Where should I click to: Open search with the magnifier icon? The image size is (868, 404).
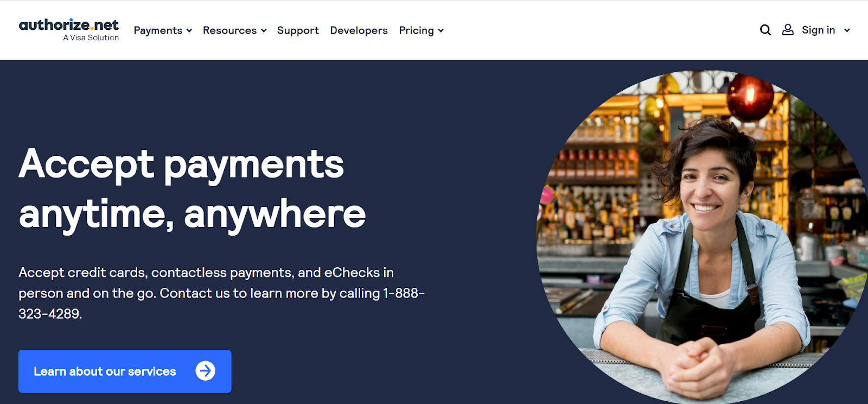point(765,30)
